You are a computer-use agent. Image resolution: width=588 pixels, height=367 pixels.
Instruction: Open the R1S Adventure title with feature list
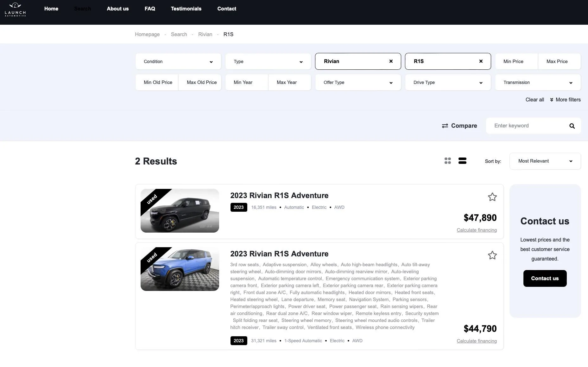[279, 254]
